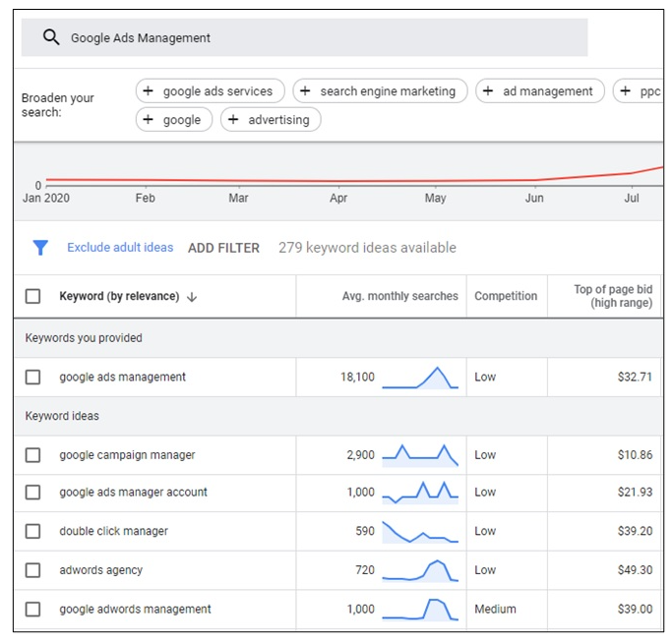Click the search magnifier icon
Screen dimensions: 672x642
(51, 37)
